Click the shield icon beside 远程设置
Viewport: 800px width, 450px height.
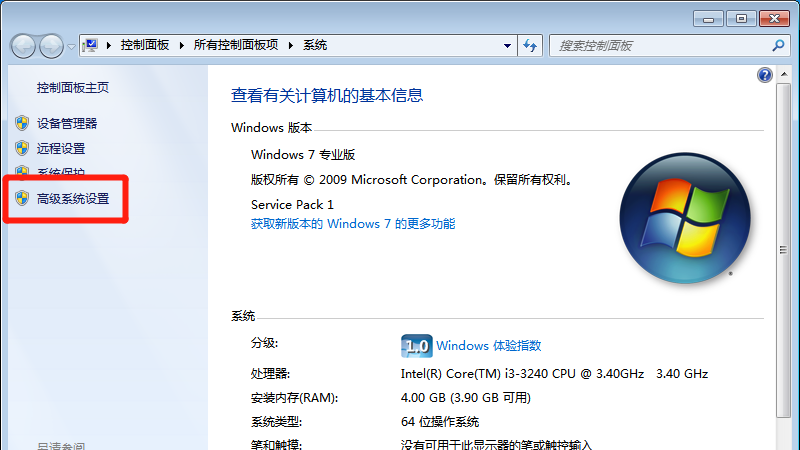22,148
